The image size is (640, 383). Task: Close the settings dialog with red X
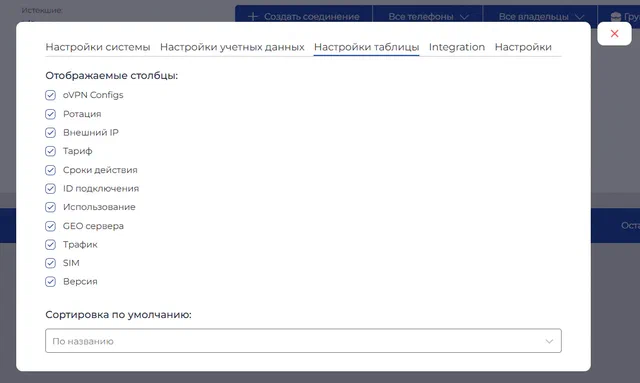pyautogui.click(x=614, y=33)
